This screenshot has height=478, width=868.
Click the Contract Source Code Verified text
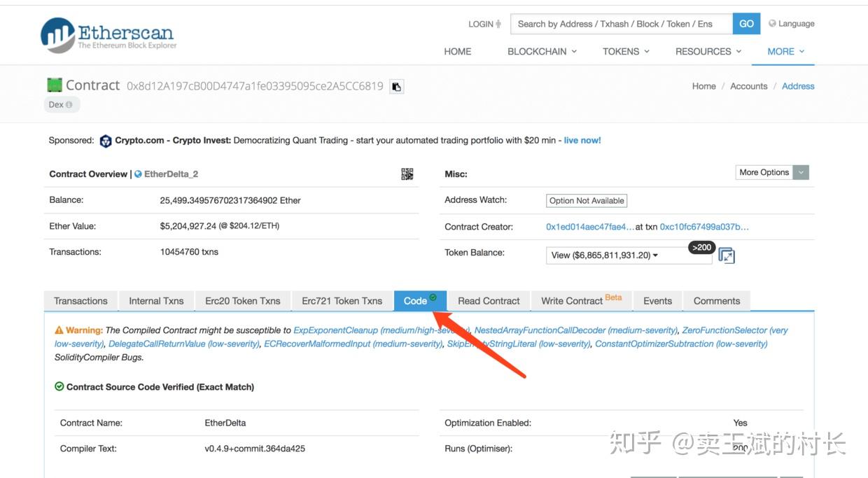coord(160,387)
